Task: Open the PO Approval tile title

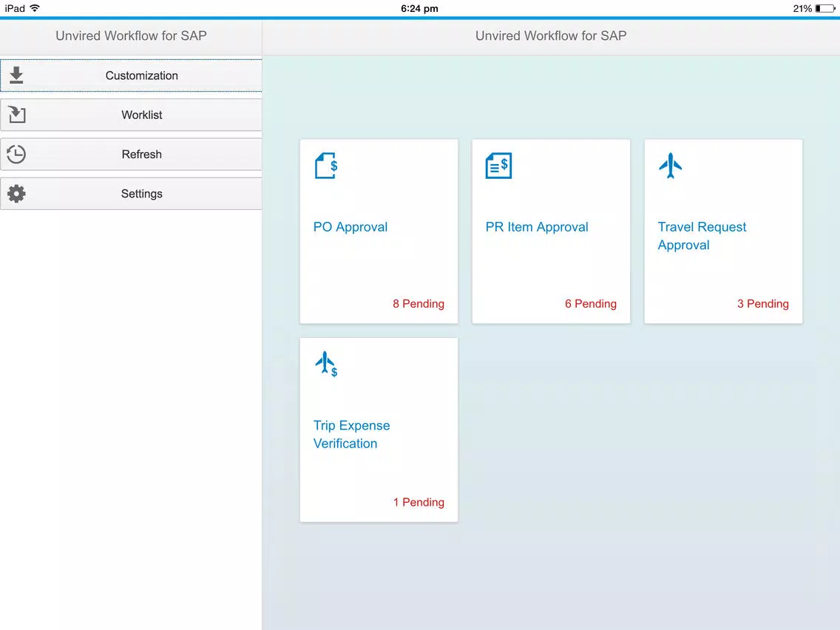Action: tap(350, 227)
